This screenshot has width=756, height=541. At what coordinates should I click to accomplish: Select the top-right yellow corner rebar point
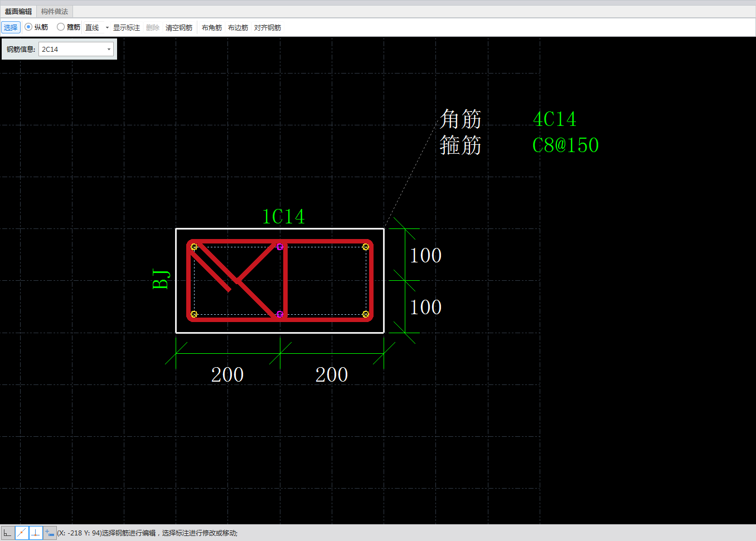[x=366, y=247]
